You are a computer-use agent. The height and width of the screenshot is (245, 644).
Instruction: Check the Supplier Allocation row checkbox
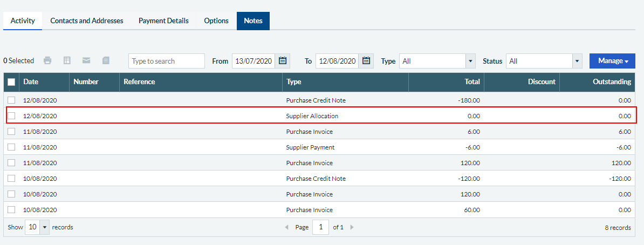click(11, 116)
